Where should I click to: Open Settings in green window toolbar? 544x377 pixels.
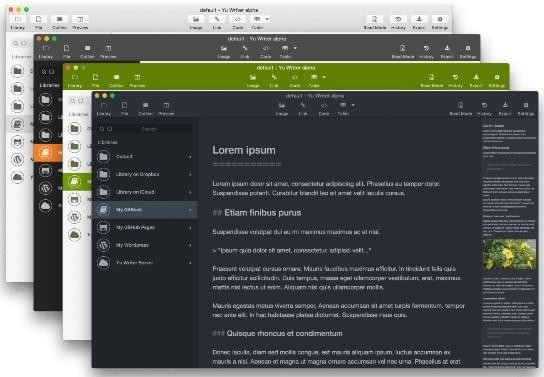pos(497,77)
